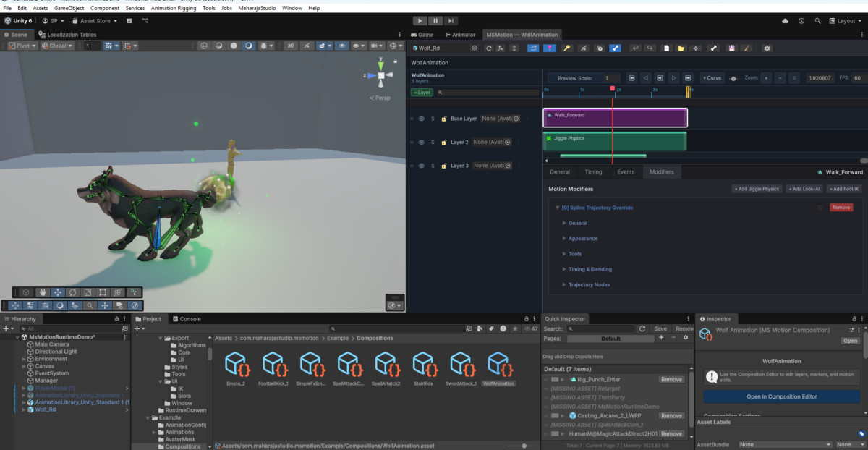The image size is (868, 450).
Task: Click the Zoom slider handle near Curve
Action: (x=734, y=78)
